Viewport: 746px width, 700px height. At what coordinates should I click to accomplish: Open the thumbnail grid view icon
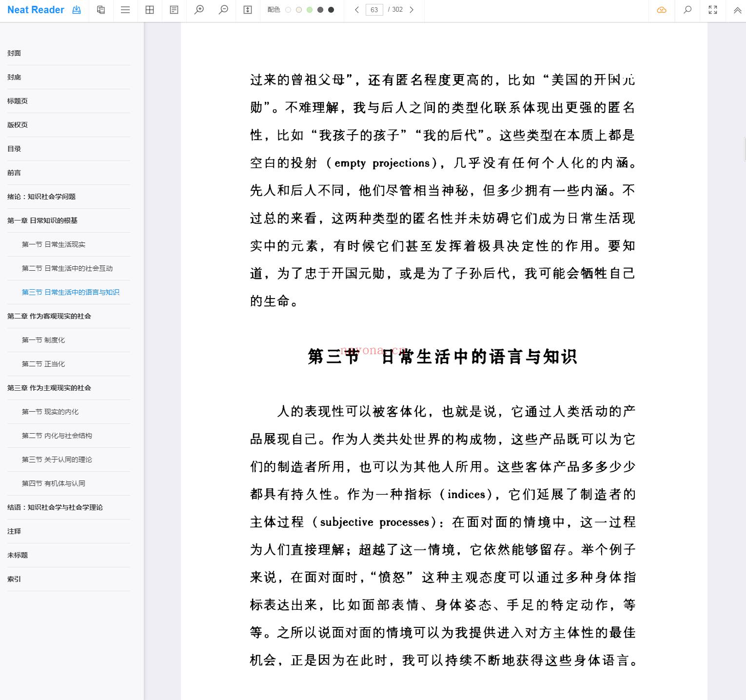150,10
